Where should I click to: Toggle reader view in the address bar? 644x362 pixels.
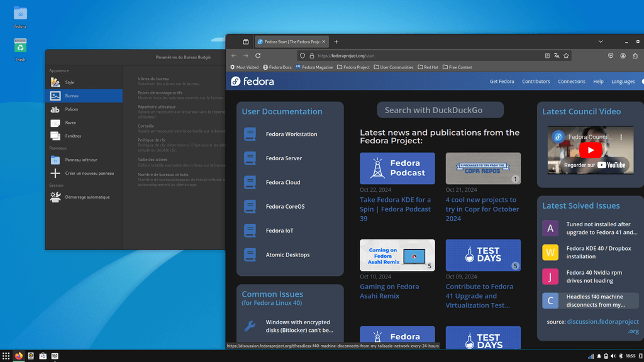[547, 56]
